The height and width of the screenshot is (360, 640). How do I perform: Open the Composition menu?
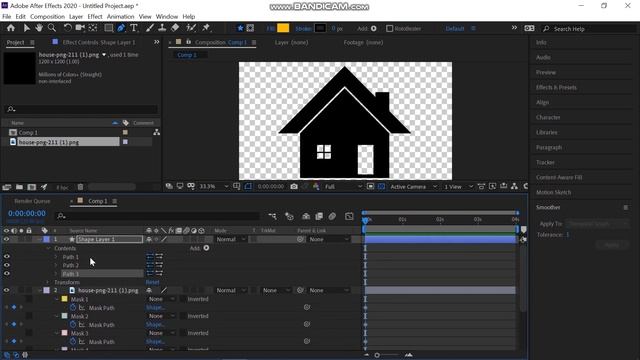coord(47,16)
